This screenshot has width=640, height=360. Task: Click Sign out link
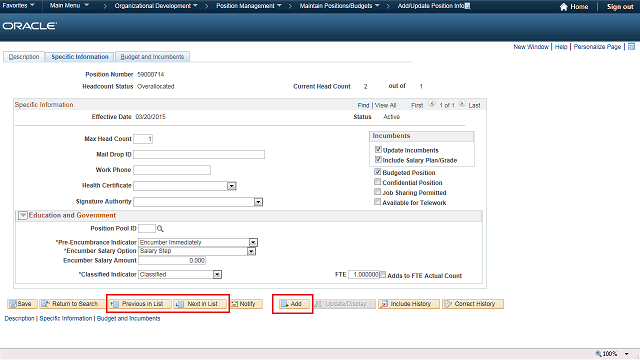point(620,7)
